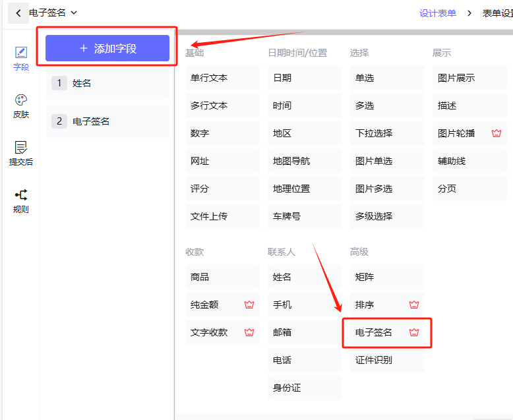Add a 单选 field

[387, 78]
